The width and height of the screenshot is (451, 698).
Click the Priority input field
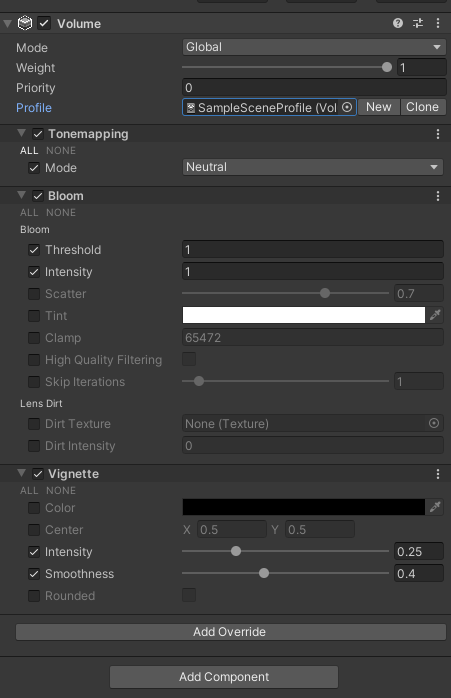(x=314, y=88)
